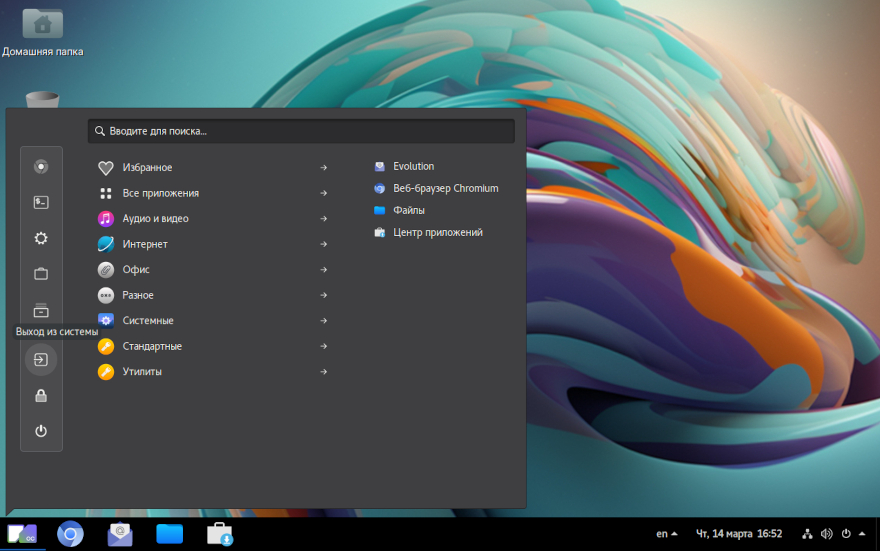Open the app center icon on taskbar

click(220, 534)
